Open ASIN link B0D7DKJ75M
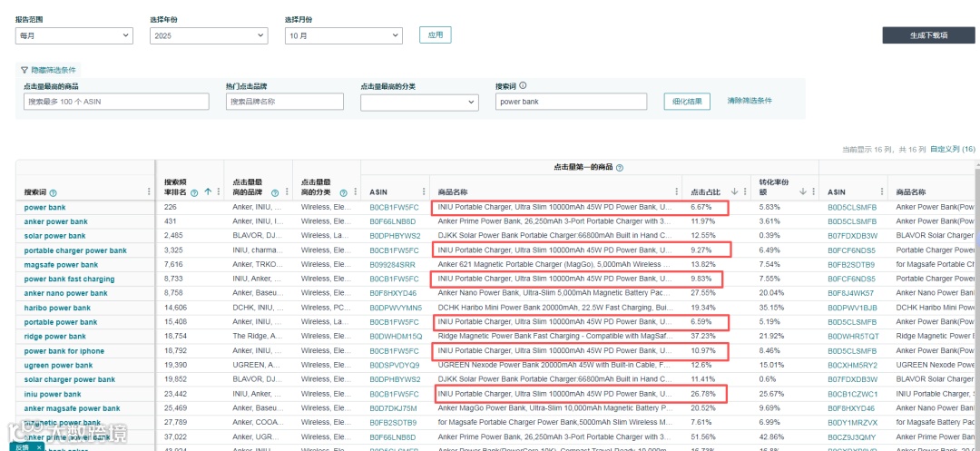This screenshot has height=451, width=980. [393, 408]
